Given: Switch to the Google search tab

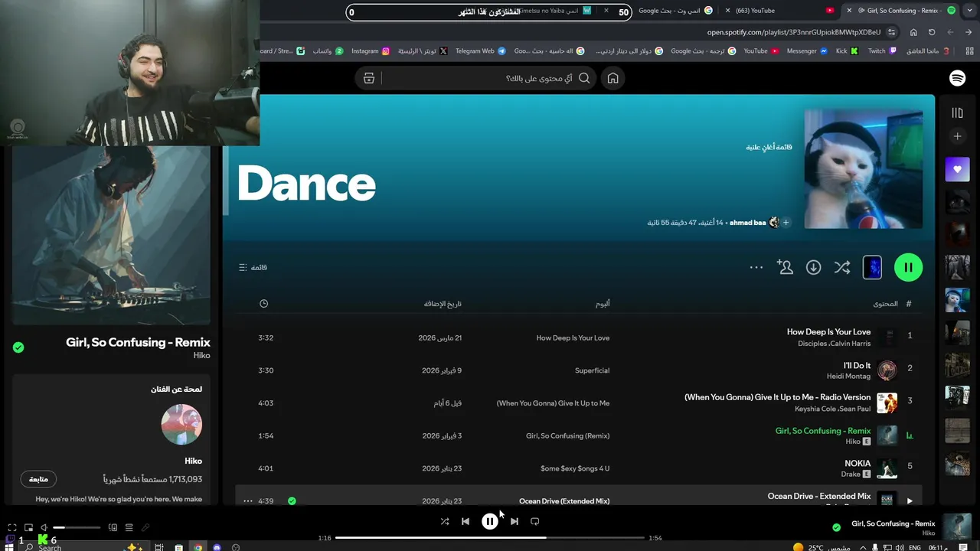Looking at the screenshot, I should [x=668, y=11].
